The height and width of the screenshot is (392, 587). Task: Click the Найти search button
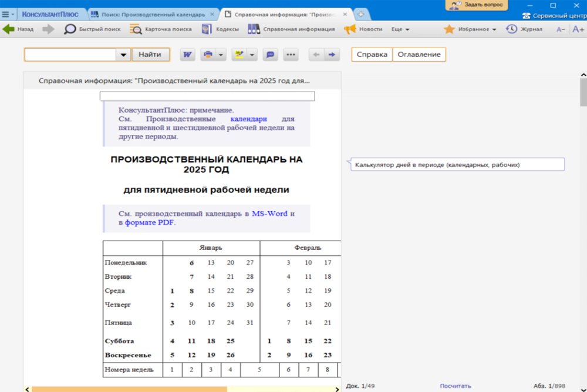[151, 54]
